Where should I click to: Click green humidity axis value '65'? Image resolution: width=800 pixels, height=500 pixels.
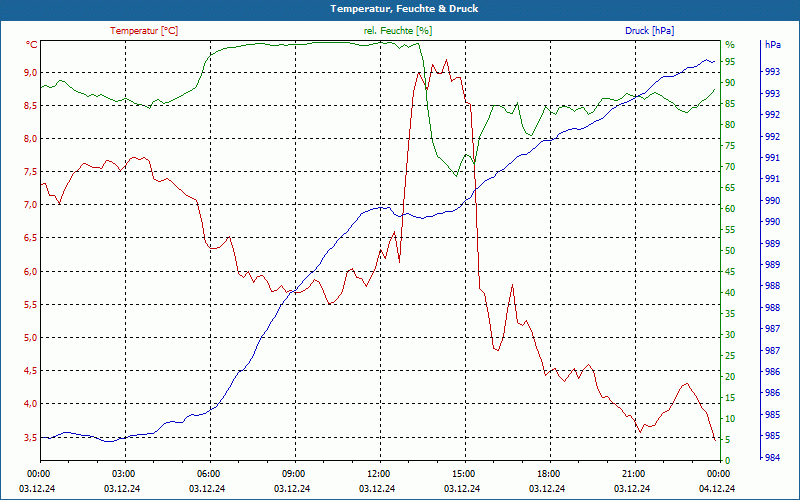[x=730, y=188]
